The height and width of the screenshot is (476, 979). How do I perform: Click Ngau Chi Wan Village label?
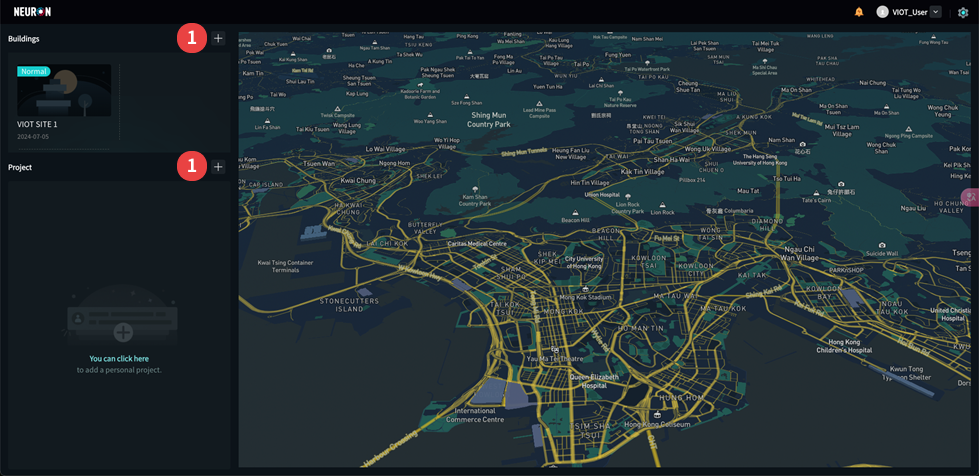(801, 253)
